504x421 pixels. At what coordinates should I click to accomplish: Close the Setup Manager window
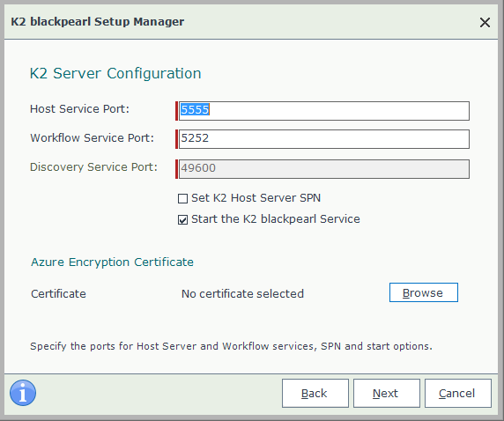pos(485,23)
